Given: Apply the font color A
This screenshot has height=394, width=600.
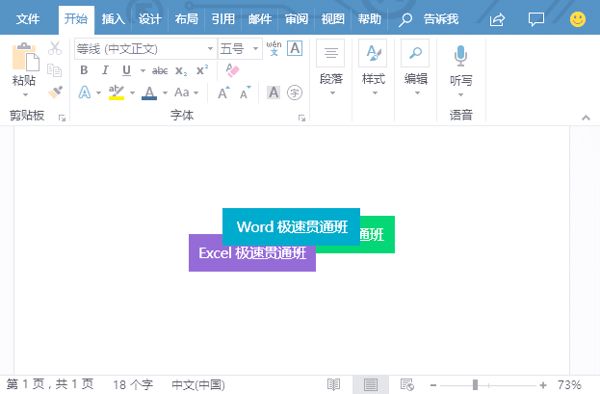Looking at the screenshot, I should (149, 93).
